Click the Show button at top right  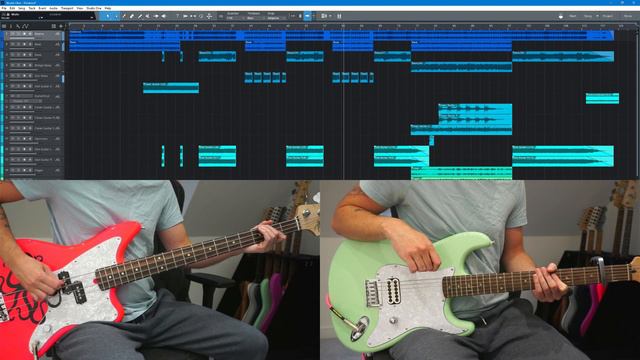pos(628,16)
